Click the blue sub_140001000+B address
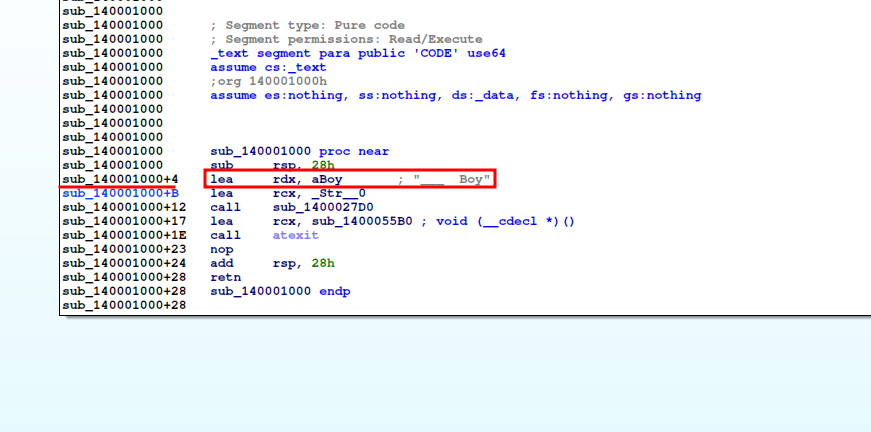 coord(120,193)
